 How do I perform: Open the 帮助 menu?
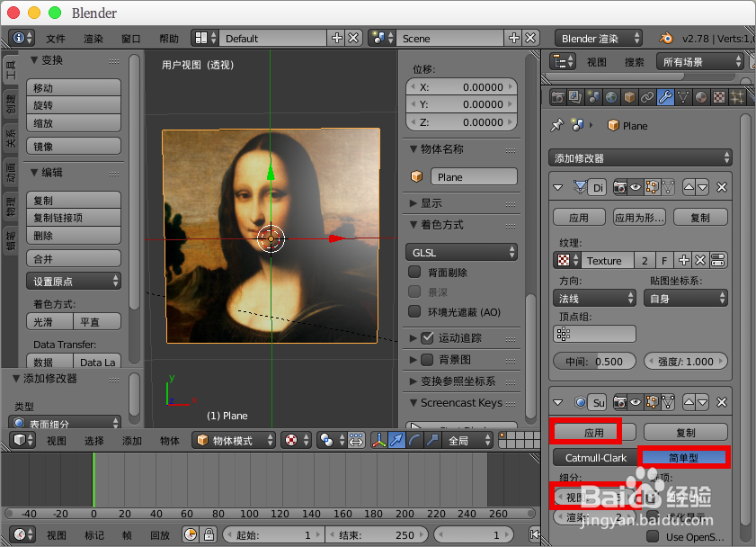[169, 39]
